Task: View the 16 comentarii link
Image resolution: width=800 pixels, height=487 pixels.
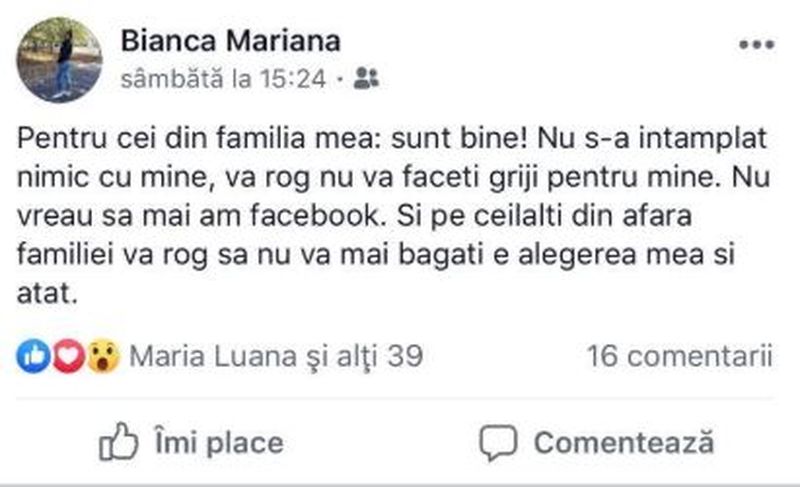Action: click(680, 356)
